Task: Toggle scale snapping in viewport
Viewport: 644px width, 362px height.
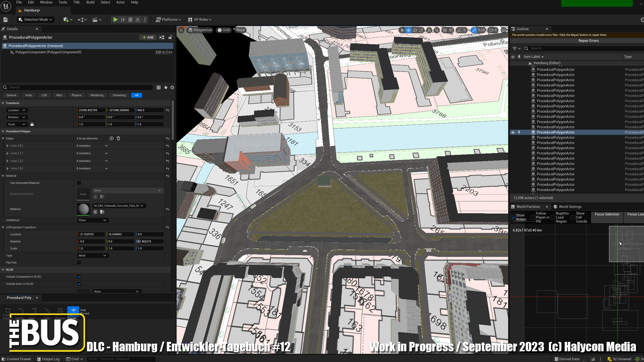Action: pos(474,30)
